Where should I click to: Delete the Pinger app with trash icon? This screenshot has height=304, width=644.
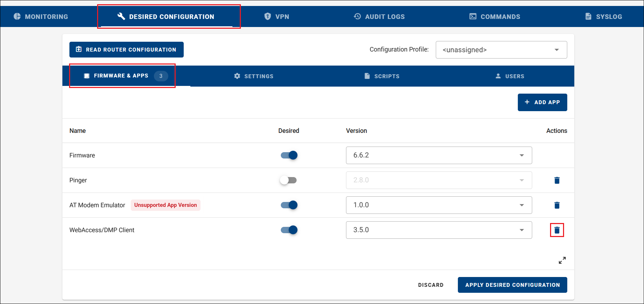(557, 180)
